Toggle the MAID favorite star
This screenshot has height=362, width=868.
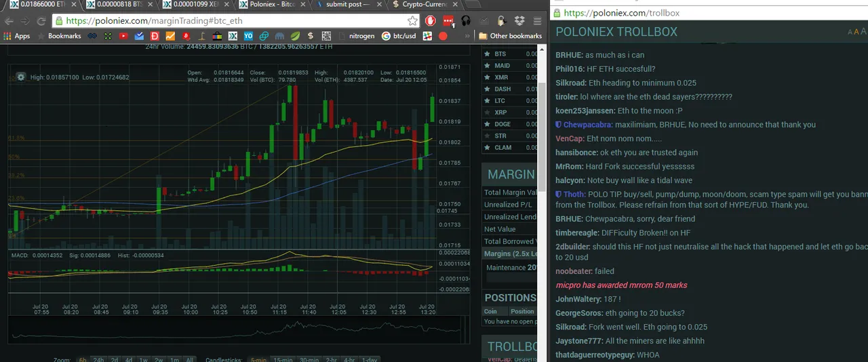coord(487,66)
